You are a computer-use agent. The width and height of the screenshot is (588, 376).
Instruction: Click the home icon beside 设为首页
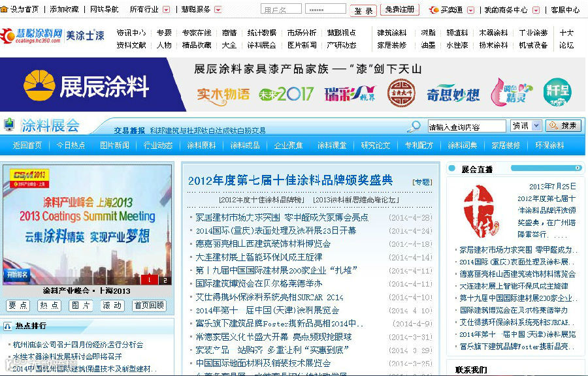point(4,9)
